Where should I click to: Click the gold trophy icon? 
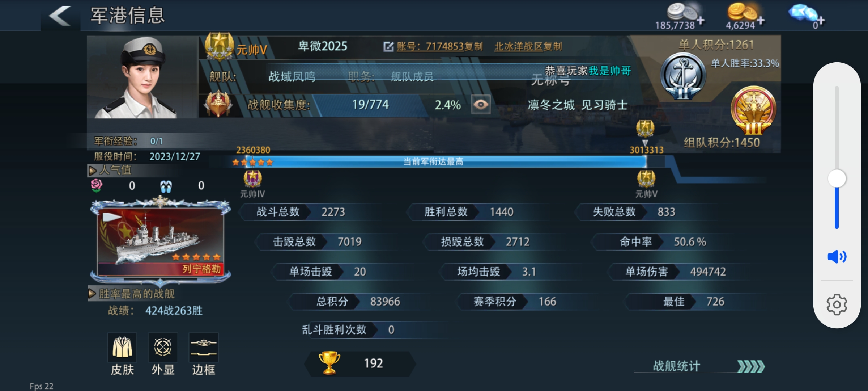[329, 363]
